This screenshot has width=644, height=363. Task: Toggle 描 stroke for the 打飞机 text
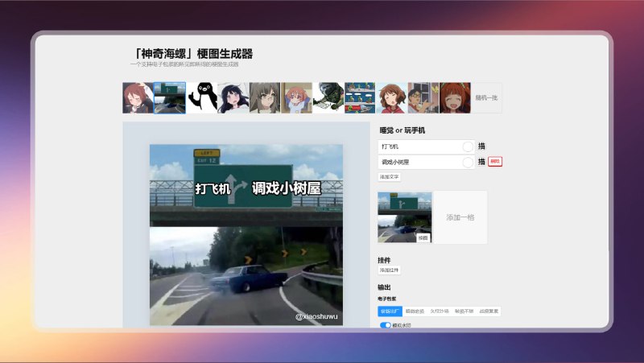point(481,146)
